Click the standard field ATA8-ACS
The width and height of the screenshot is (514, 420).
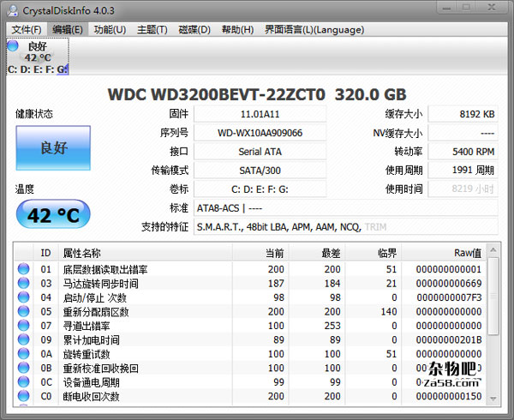pyautogui.click(x=346, y=208)
